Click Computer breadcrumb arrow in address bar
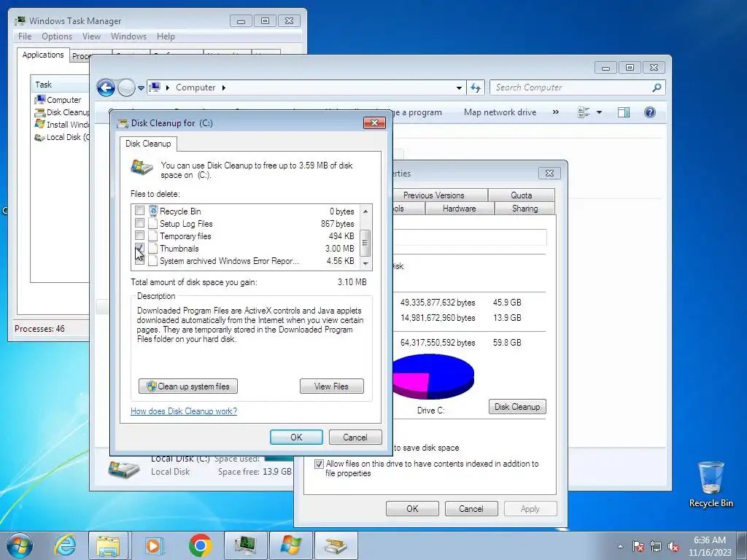This screenshot has width=747, height=560. (x=223, y=87)
